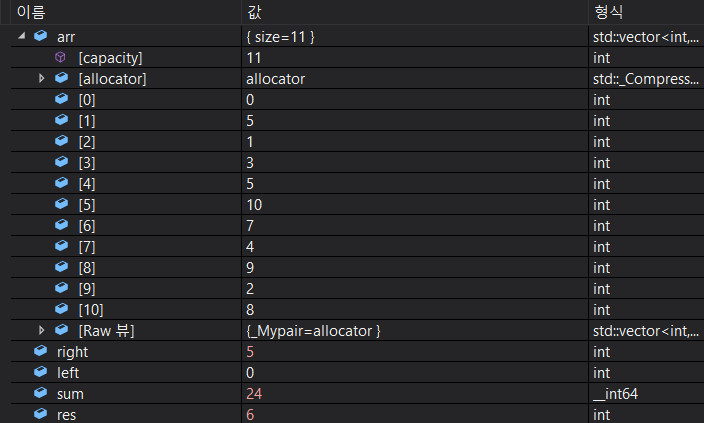This screenshot has width=704, height=423.
Task: Collapse the arr vector node
Action: coord(22,37)
